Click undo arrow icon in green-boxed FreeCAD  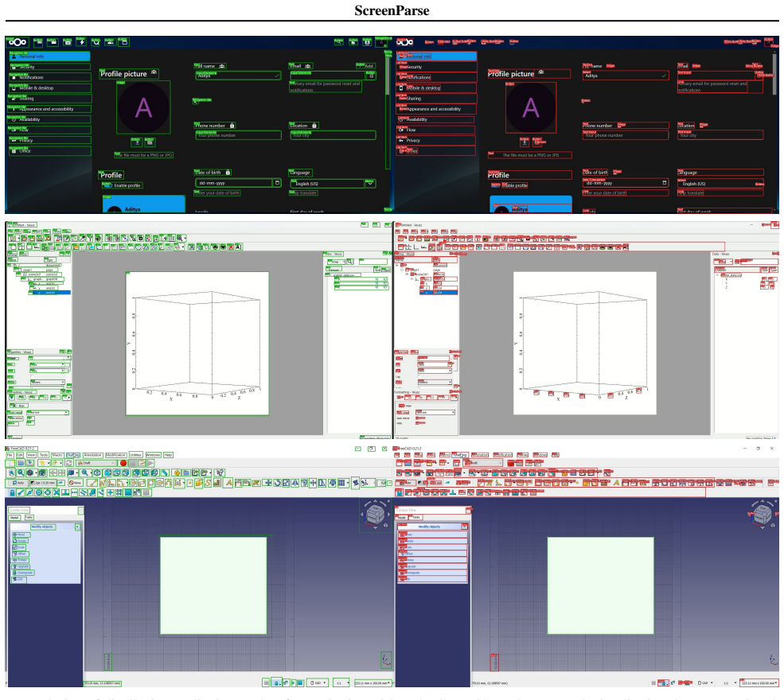pyautogui.click(x=42, y=464)
